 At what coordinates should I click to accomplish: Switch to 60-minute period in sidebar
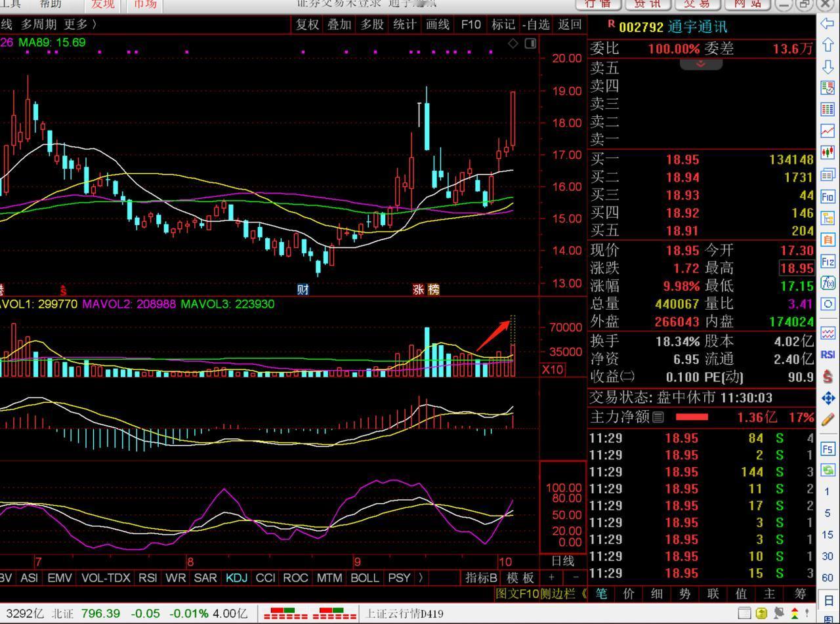click(x=828, y=578)
